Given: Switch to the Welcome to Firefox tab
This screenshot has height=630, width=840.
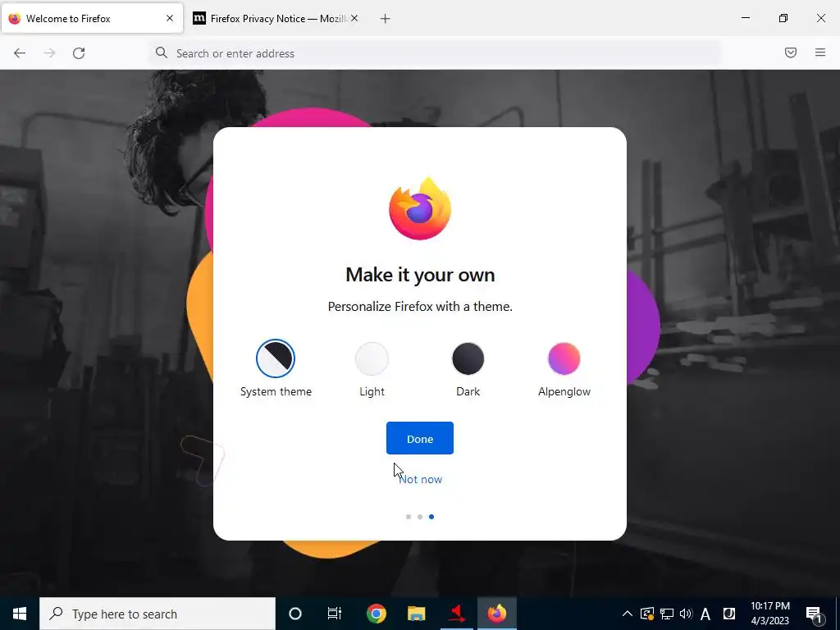Looking at the screenshot, I should click(92, 18).
